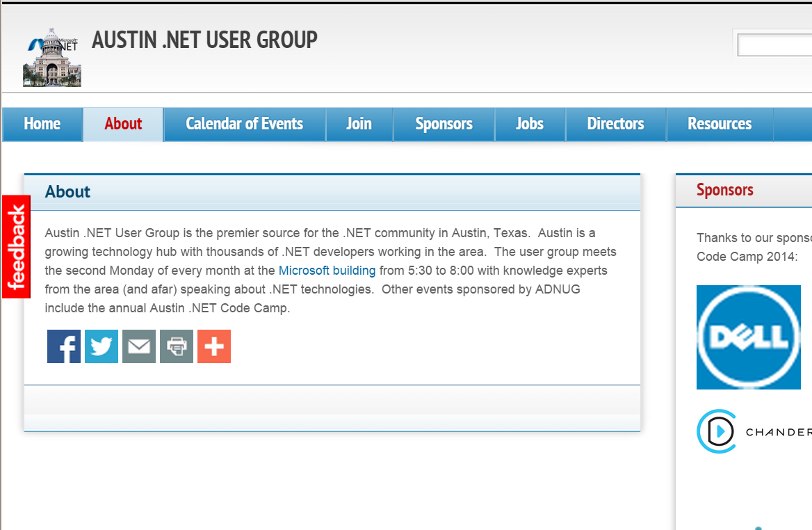Share page via Twitter bird icon
The height and width of the screenshot is (530, 812).
coord(101,346)
